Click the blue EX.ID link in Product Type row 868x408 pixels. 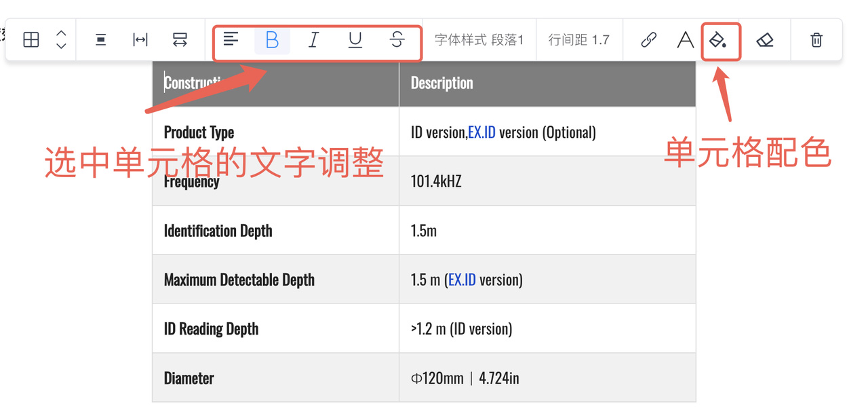481,132
